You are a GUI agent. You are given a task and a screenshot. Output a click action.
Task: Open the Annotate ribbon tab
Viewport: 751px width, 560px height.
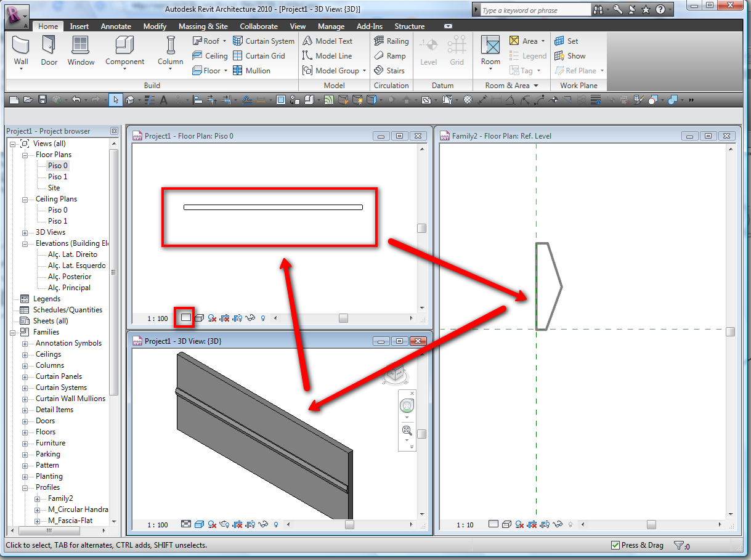pos(116,26)
